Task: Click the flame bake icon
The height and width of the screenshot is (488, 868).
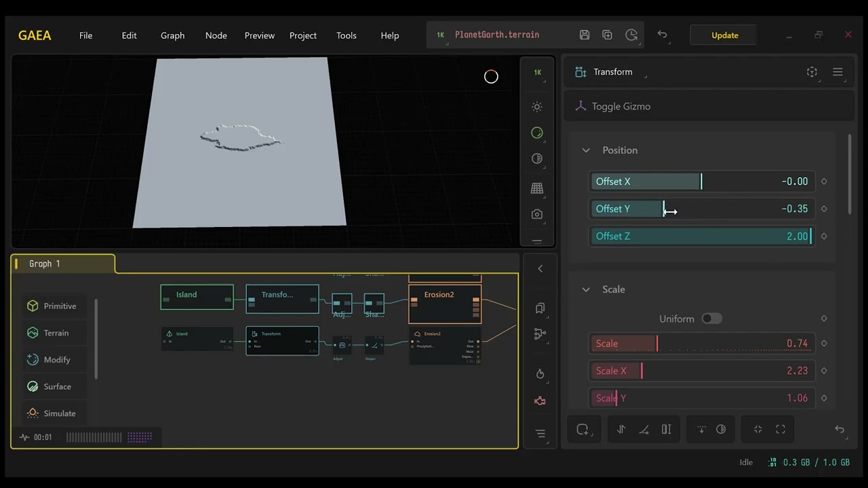Action: [540, 374]
